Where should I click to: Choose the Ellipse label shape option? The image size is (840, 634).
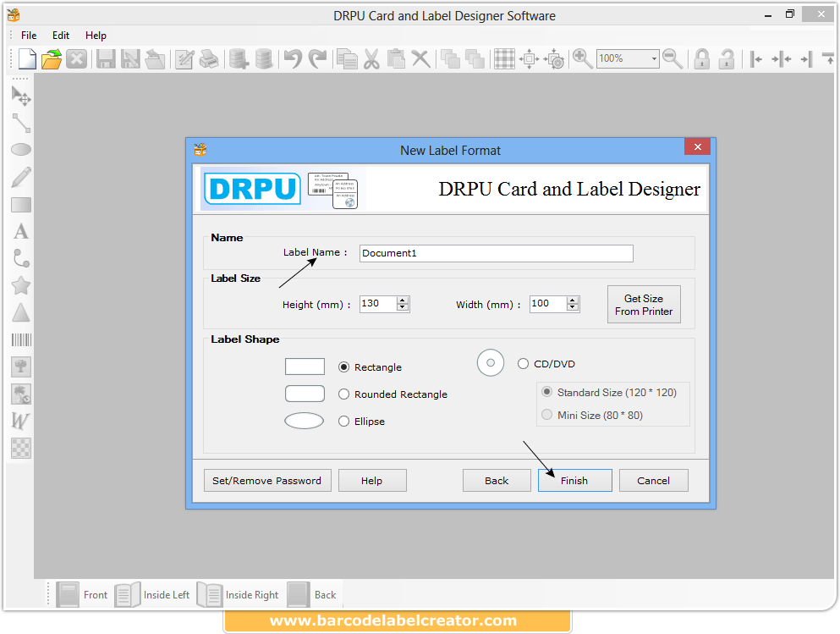[344, 422]
